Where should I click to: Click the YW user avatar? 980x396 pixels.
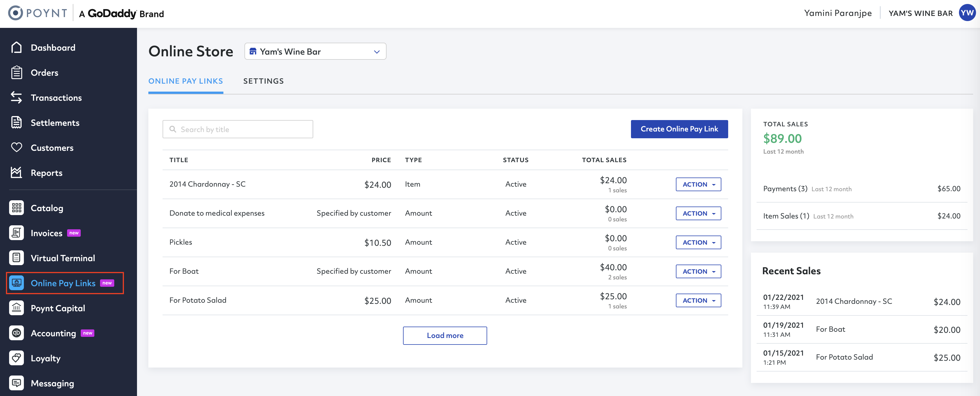coord(967,13)
